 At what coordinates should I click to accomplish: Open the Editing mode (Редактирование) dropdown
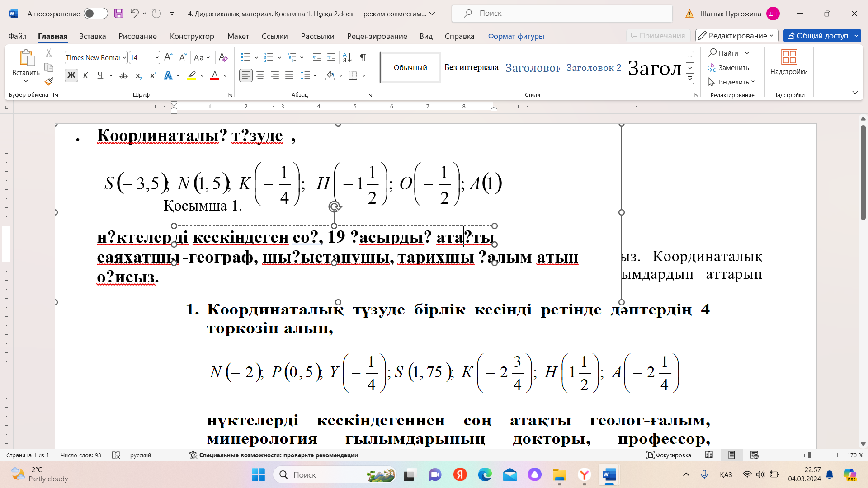tap(737, 36)
